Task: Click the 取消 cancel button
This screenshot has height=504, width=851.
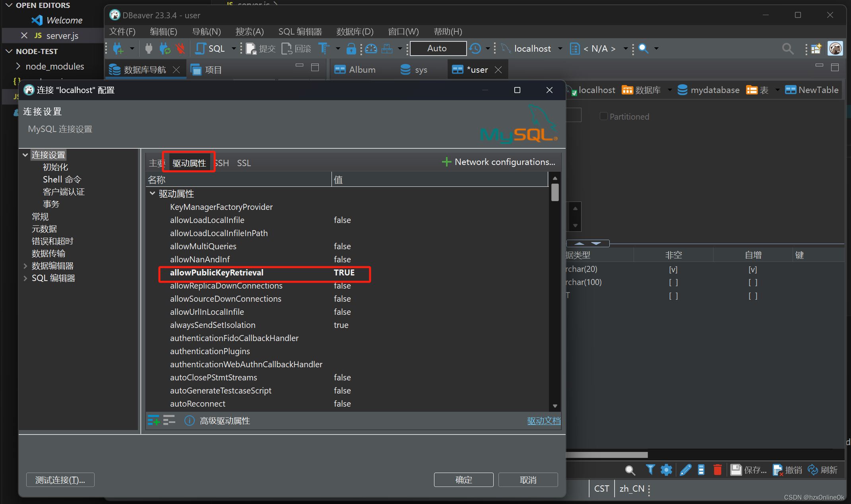Action: [528, 480]
